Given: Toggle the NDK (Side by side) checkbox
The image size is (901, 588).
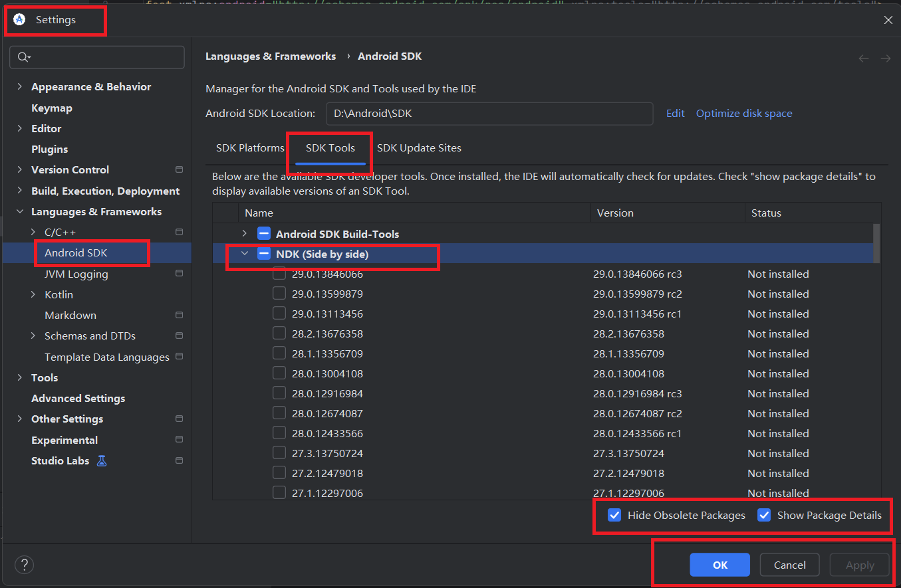Looking at the screenshot, I should 264,254.
